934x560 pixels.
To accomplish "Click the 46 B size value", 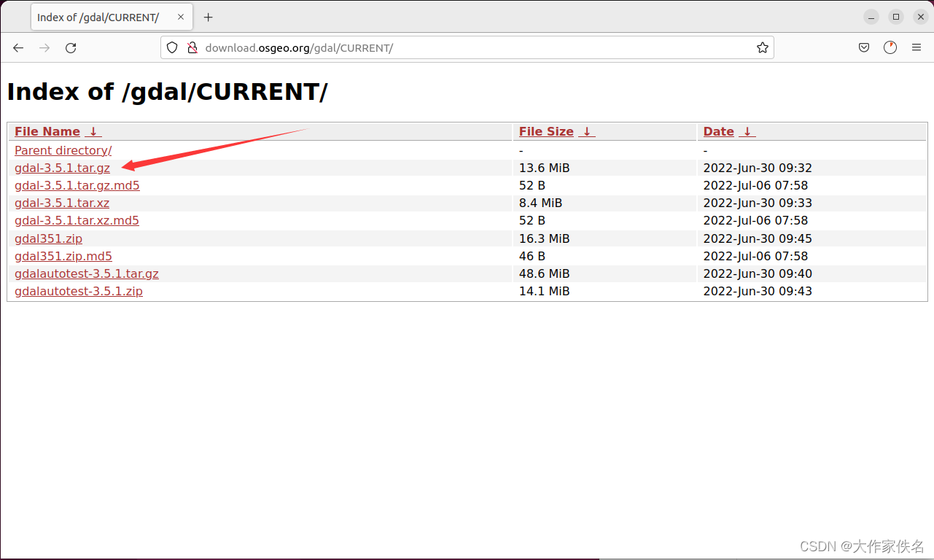I will (x=532, y=257).
